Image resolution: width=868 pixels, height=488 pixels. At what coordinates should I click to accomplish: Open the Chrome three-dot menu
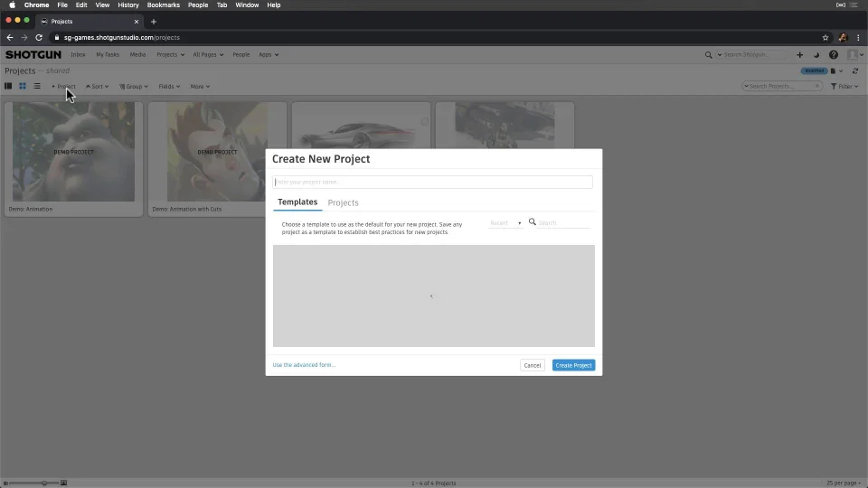coord(858,38)
